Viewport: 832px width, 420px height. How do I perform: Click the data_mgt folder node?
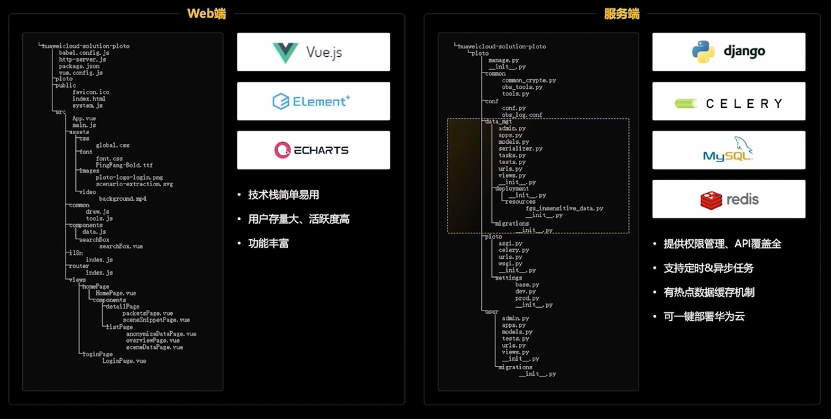click(x=498, y=121)
